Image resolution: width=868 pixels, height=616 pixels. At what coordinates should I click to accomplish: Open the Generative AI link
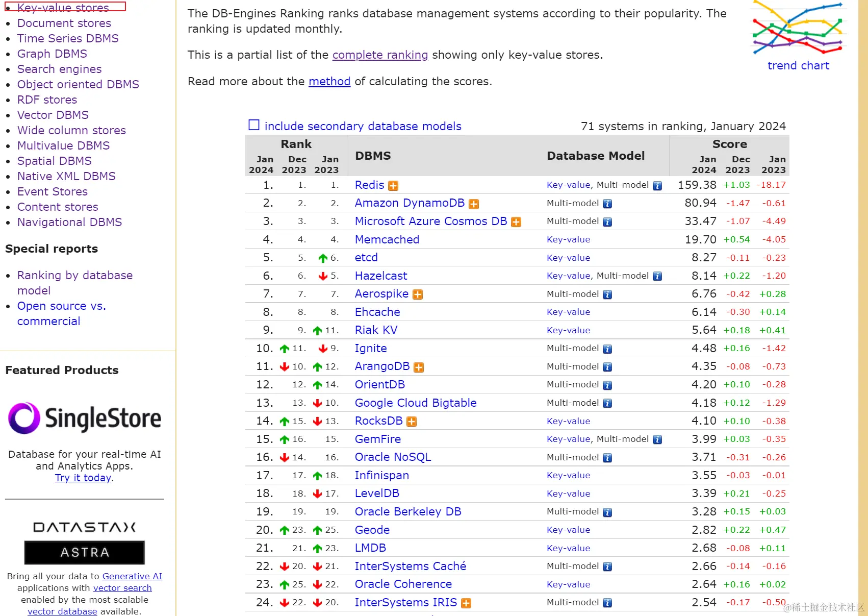click(x=132, y=576)
